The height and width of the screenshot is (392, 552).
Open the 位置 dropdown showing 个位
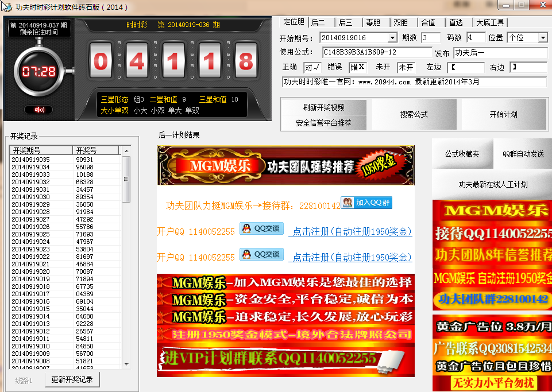click(x=543, y=38)
